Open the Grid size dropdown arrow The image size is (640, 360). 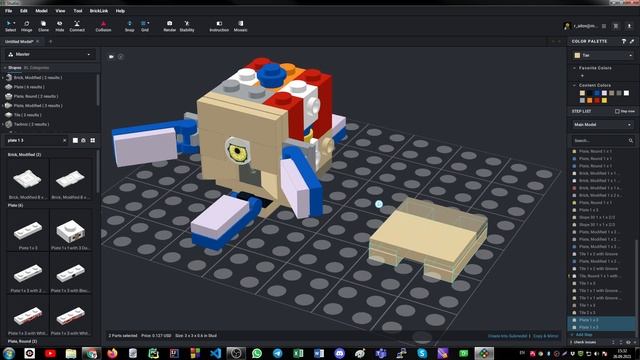(x=148, y=23)
